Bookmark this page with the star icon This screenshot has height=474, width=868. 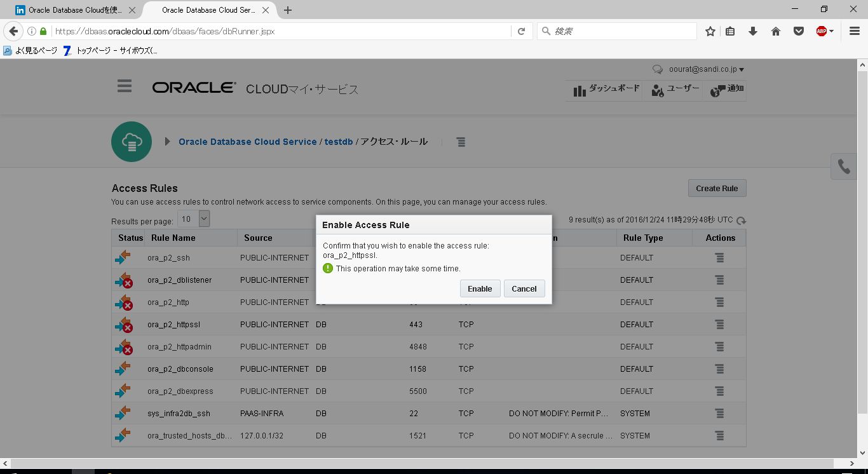710,31
